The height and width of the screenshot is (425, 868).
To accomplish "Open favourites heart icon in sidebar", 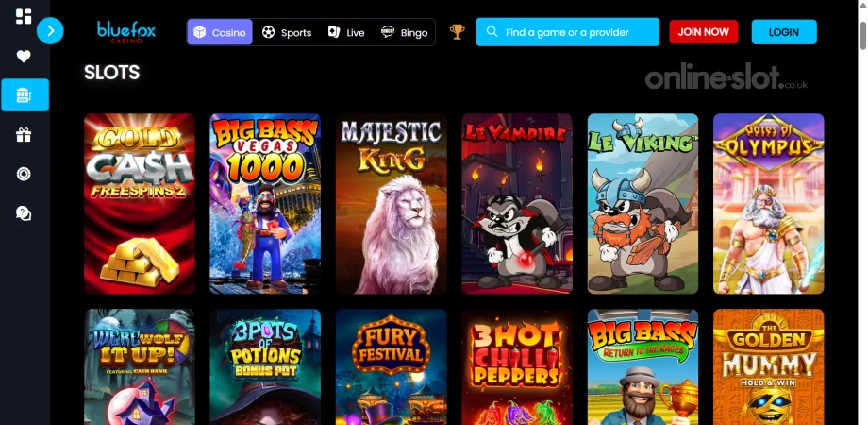I will (24, 56).
